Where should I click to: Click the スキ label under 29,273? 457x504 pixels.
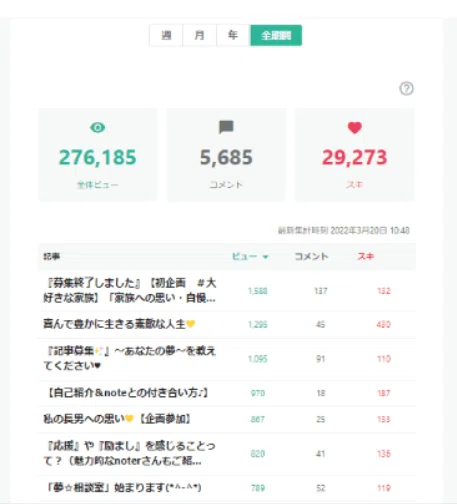pyautogui.click(x=354, y=184)
